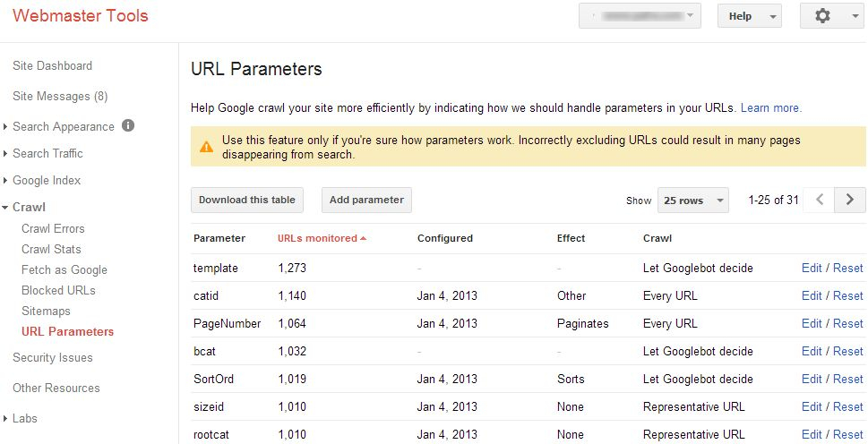
Task: Click the yellow warning triangle icon
Action: pos(206,146)
